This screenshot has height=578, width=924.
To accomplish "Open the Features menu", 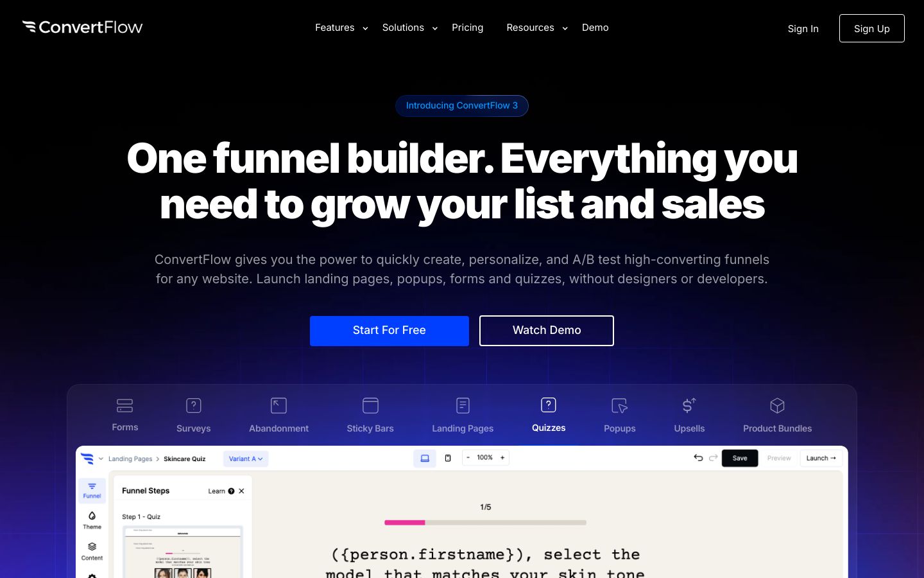I will tap(334, 28).
